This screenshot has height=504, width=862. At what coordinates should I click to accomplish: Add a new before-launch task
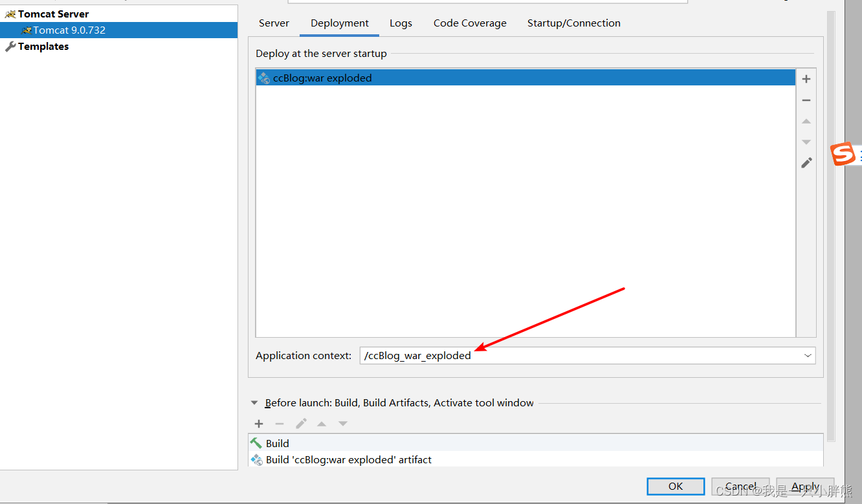coord(259,424)
